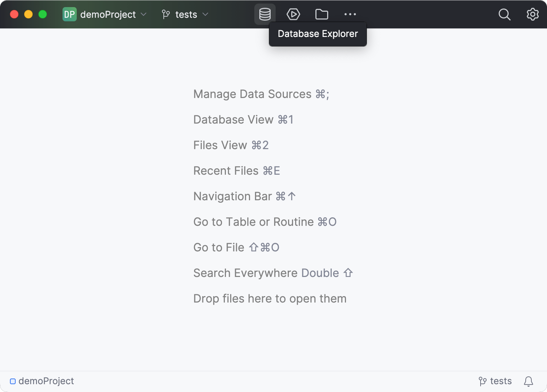Click the notifications bell in status bar

click(528, 381)
